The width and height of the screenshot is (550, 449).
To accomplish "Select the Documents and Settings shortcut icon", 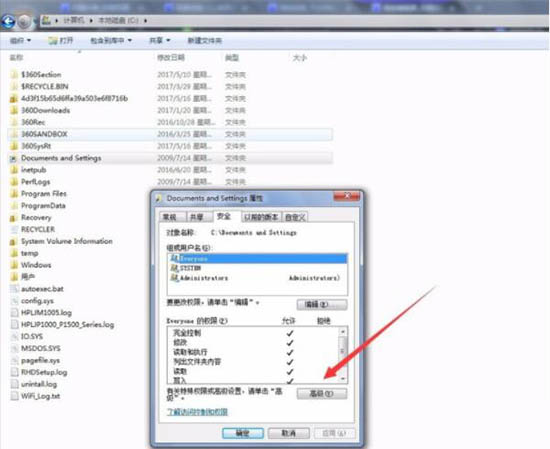I will pos(13,158).
